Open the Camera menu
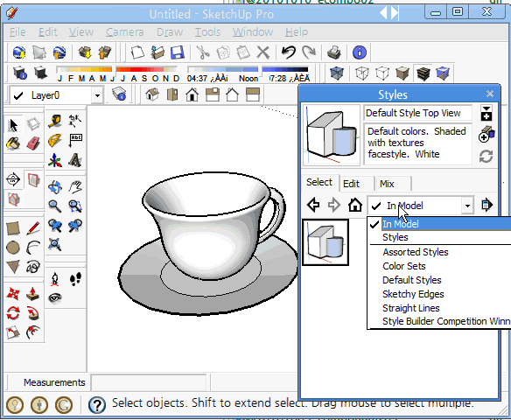This screenshot has height=420, width=511. [x=125, y=31]
